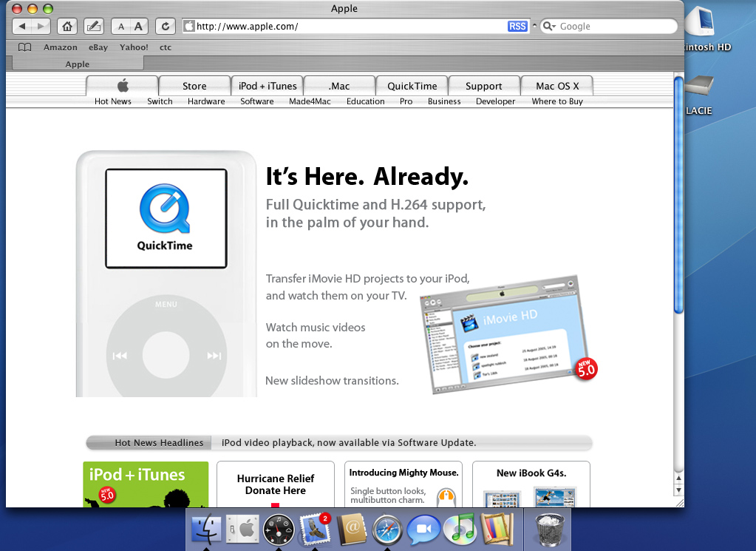The width and height of the screenshot is (756, 551).
Task: Select the LACIE drive desktop icon
Action: 698,86
